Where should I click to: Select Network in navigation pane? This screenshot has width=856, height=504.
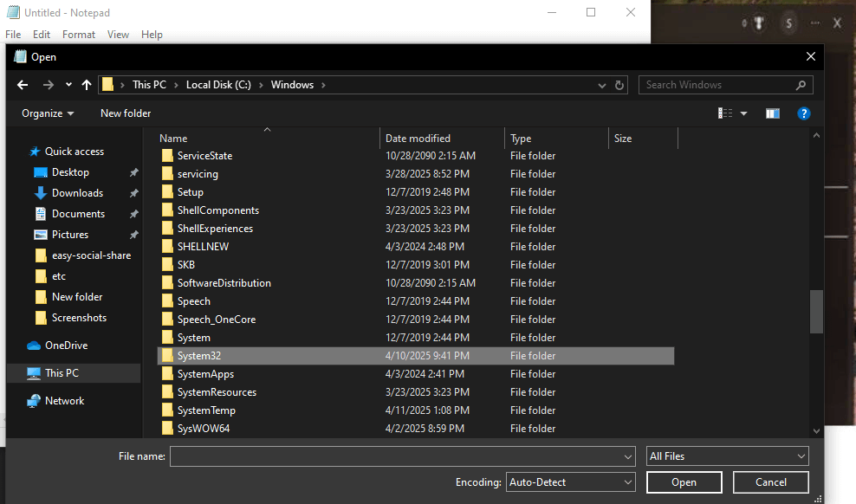pyautogui.click(x=64, y=400)
